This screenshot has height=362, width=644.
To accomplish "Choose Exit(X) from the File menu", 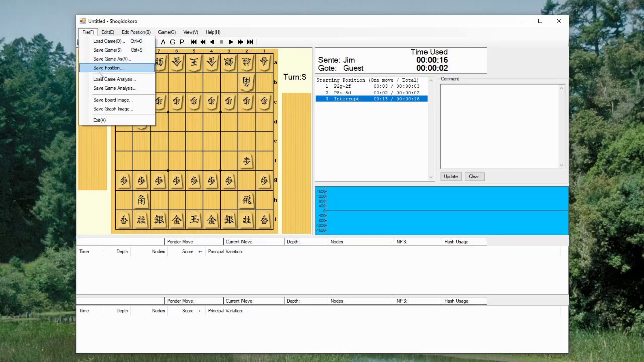I will (117, 120).
